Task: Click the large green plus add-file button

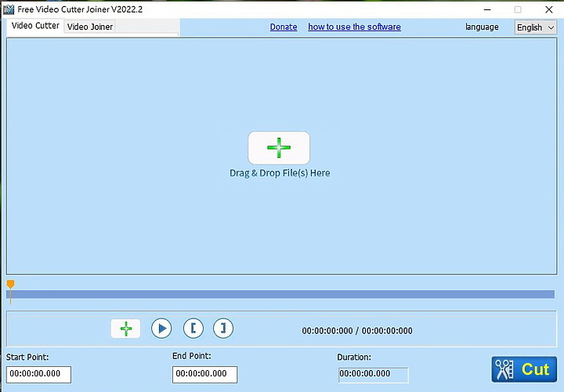Action: click(x=279, y=148)
